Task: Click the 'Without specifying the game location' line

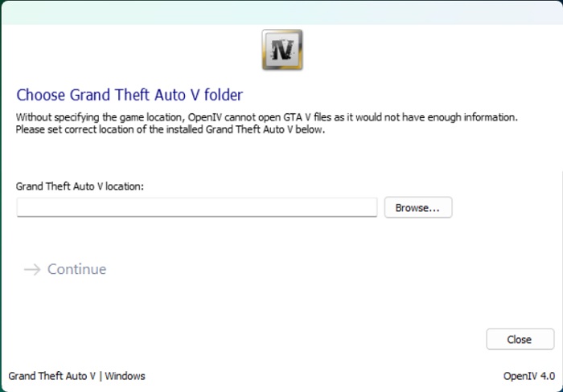Action: click(267, 117)
